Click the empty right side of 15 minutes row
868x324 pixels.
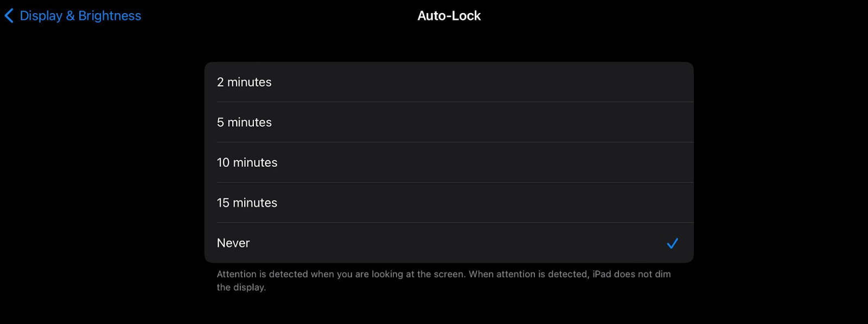(597, 203)
